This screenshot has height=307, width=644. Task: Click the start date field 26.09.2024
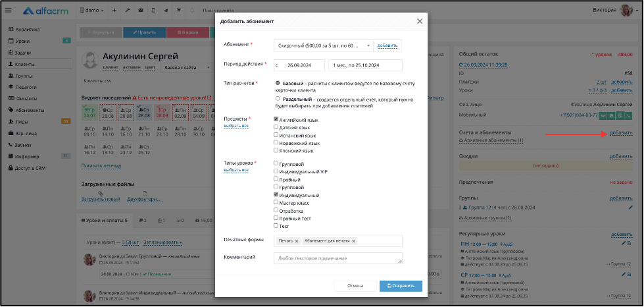coord(299,65)
